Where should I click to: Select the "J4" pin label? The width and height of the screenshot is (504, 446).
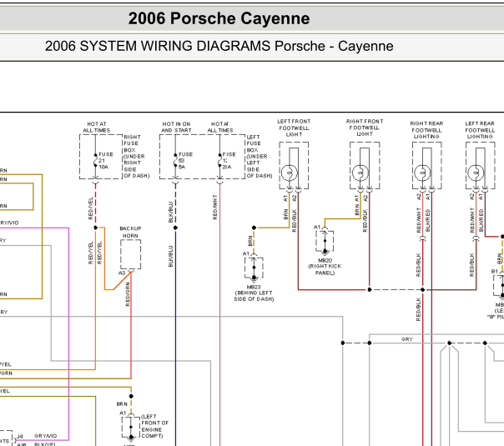(x=20, y=436)
